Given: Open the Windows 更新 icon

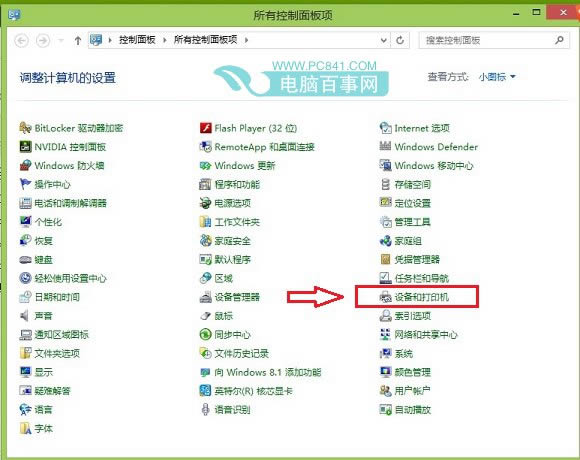Looking at the screenshot, I should point(205,165).
